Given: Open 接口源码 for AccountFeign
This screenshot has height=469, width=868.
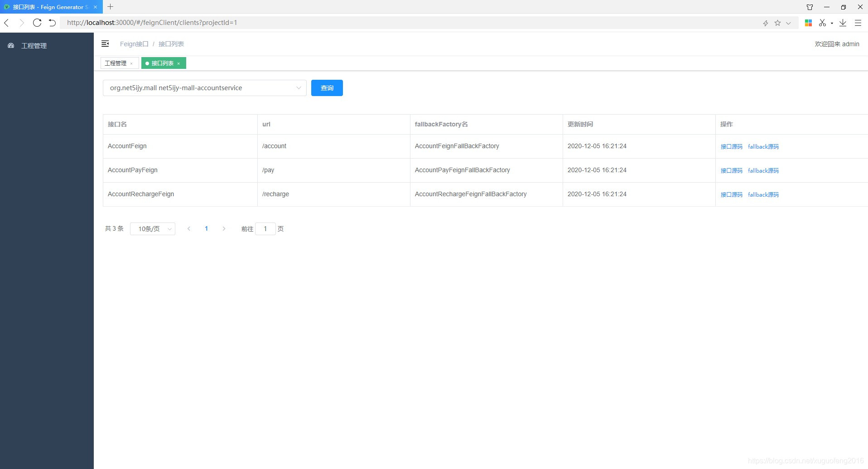Looking at the screenshot, I should [732, 146].
